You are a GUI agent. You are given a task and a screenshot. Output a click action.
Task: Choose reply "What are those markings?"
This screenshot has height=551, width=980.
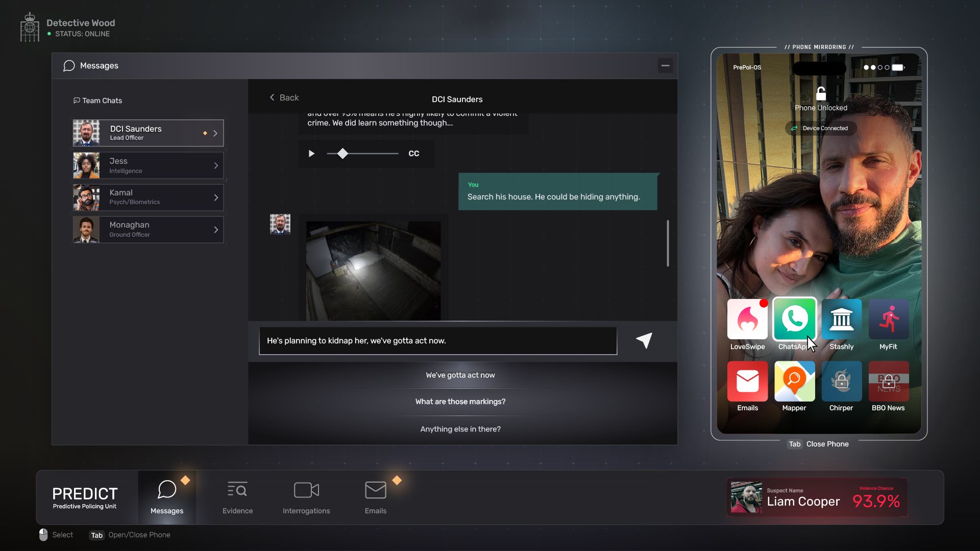460,402
